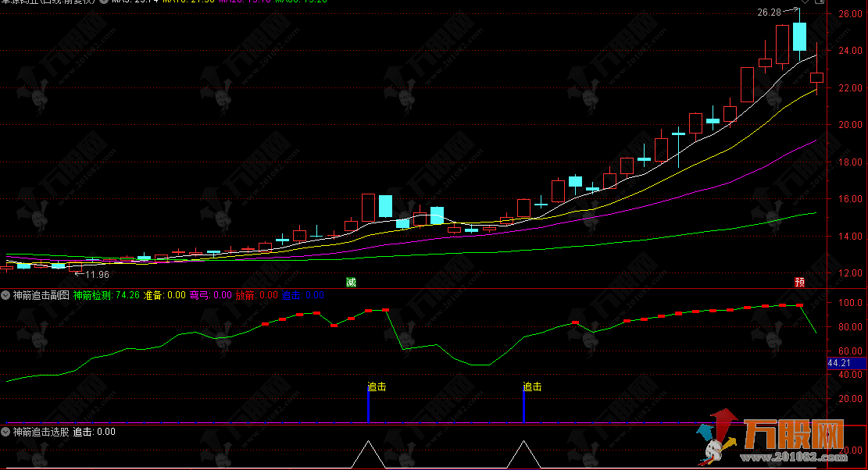Expand the 神箭追击选股 panel dropdown arrow
Image resolution: width=868 pixels, height=470 pixels.
click(x=6, y=431)
